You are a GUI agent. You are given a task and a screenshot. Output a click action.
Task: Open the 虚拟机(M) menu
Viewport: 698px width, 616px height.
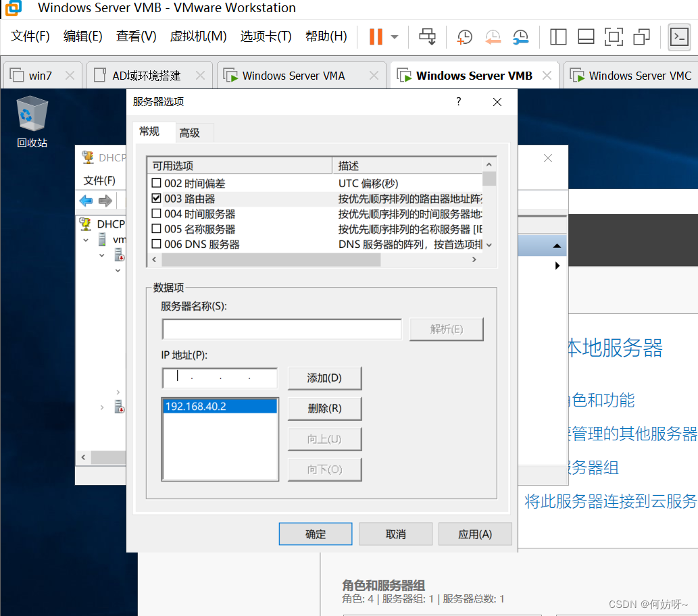pos(198,36)
